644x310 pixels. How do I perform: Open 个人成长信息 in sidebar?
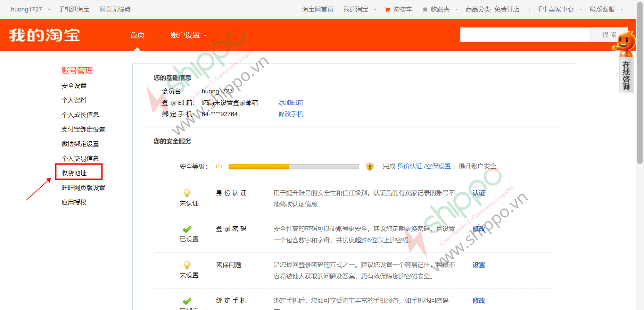point(80,115)
